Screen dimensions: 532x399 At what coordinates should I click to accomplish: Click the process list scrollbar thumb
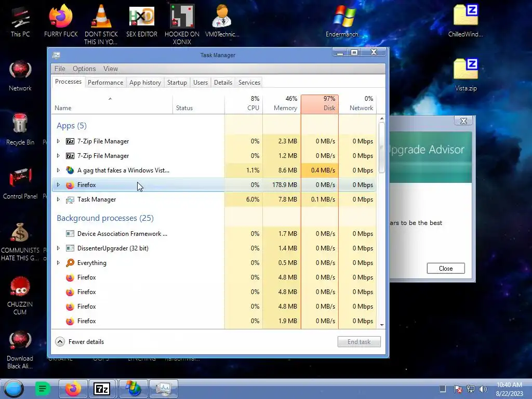(x=382, y=148)
